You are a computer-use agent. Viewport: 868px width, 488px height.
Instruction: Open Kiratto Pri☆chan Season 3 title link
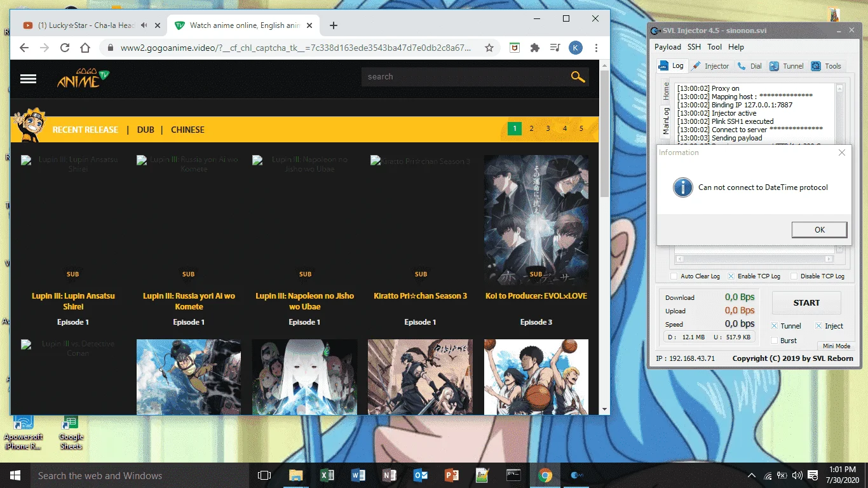[421, 295]
